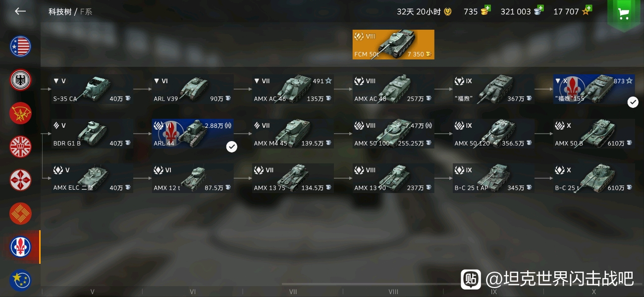Open the AMX 50 B tank card
Image resolution: width=644 pixels, height=297 pixels.
(x=594, y=134)
